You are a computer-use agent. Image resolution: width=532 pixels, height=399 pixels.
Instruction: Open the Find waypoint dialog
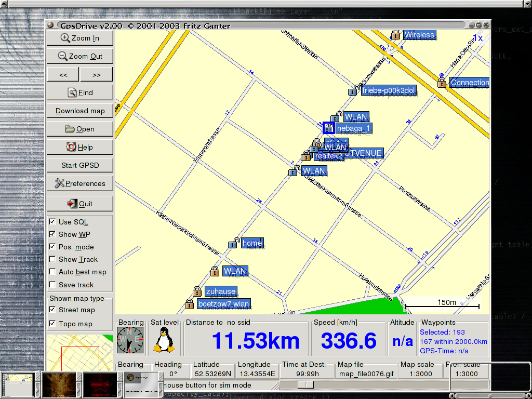pyautogui.click(x=79, y=92)
